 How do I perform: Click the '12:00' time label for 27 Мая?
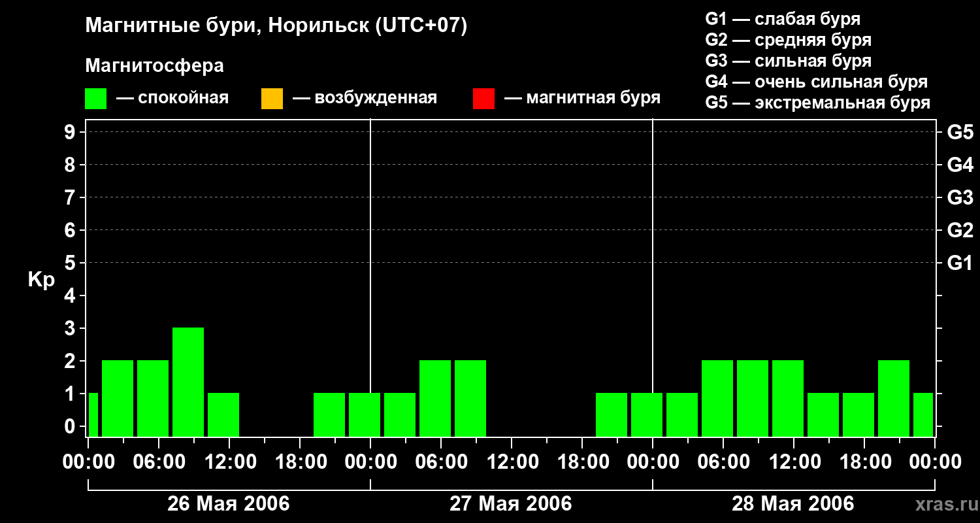point(512,462)
